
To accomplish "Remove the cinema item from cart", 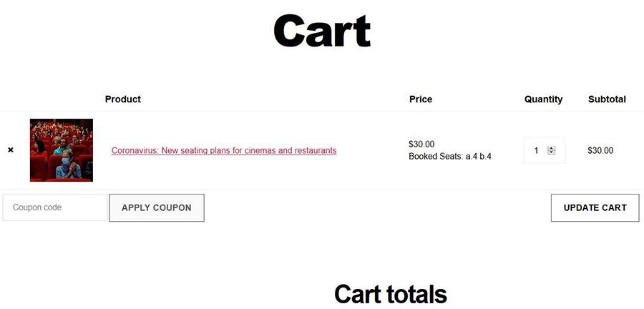I will coord(10,150).
